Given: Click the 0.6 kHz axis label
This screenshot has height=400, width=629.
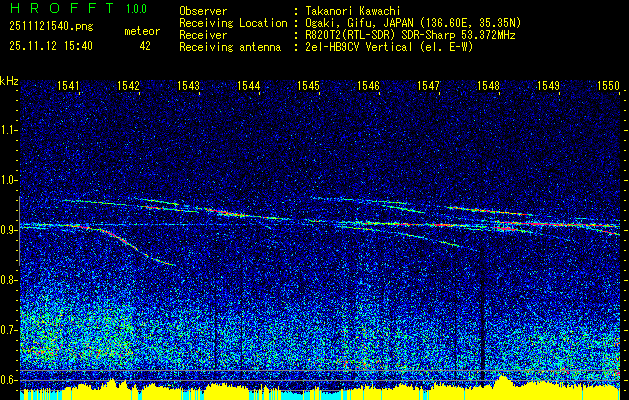Looking at the screenshot, I should 8,380.
